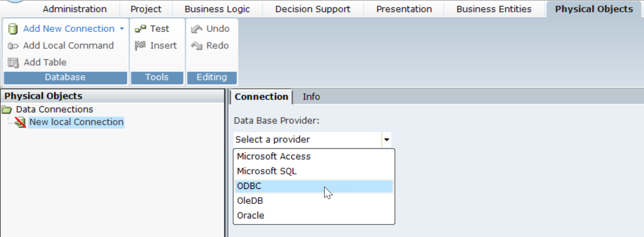
Task: Collapse the Select a provider combo box
Action: 386,139
